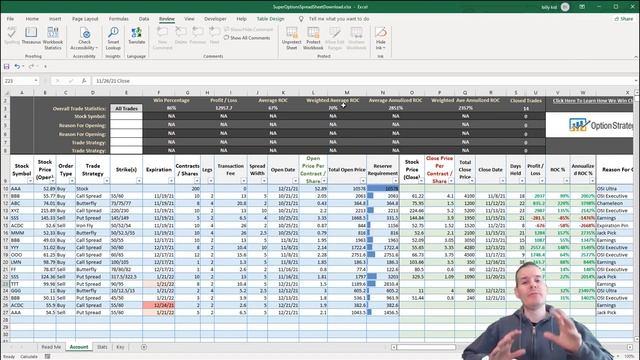Open the Home ribbon tab
Screen dimensions: 640x360
32,19
